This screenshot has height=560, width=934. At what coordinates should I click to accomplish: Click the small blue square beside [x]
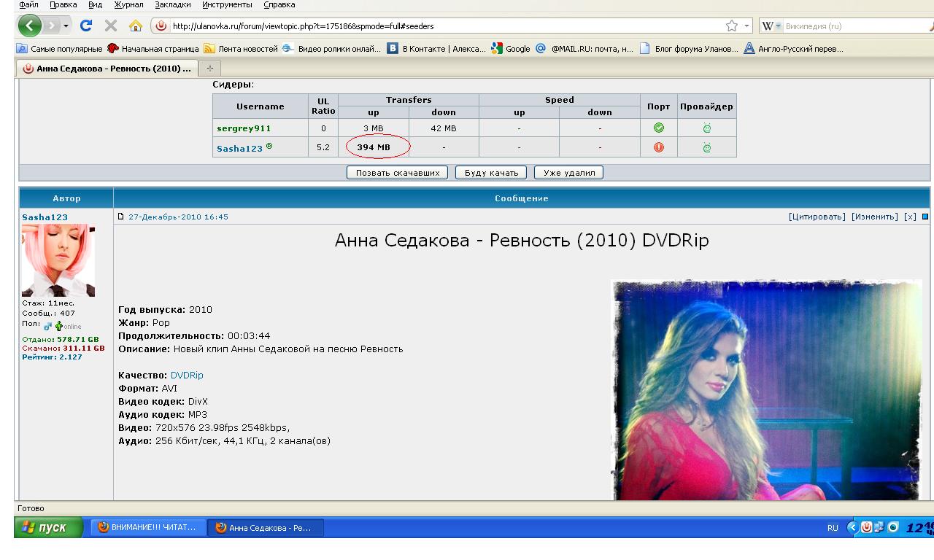pyautogui.click(x=925, y=217)
